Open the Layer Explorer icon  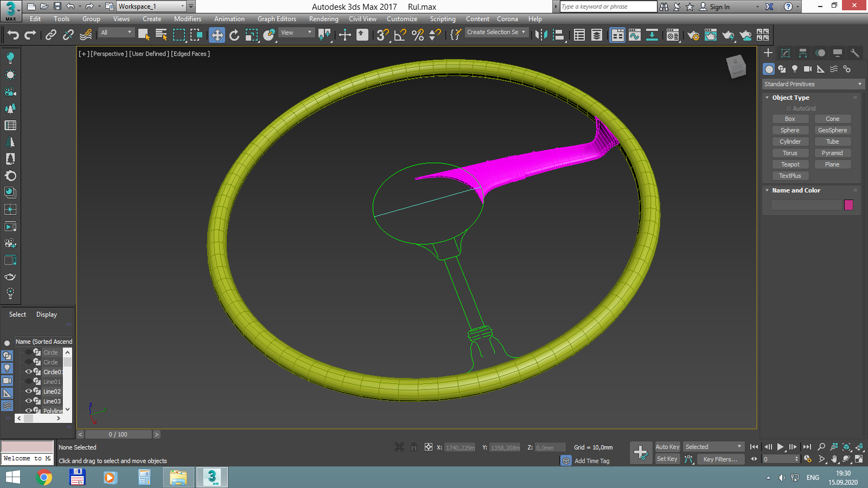click(x=597, y=35)
